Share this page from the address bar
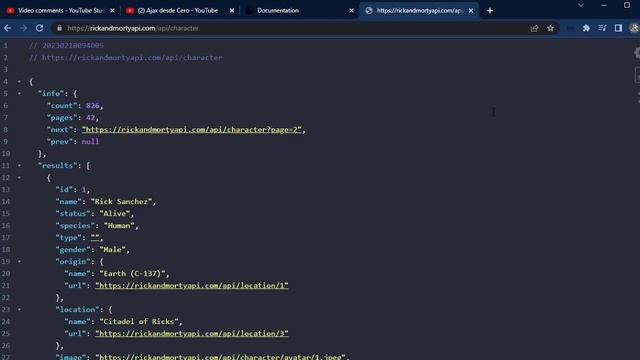The width and height of the screenshot is (640, 360). pos(534,28)
